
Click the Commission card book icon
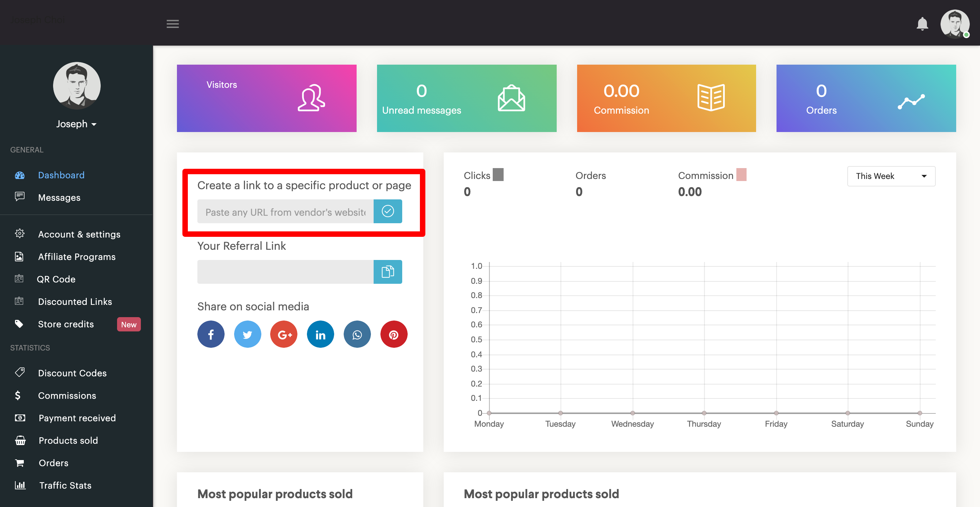[x=711, y=98]
